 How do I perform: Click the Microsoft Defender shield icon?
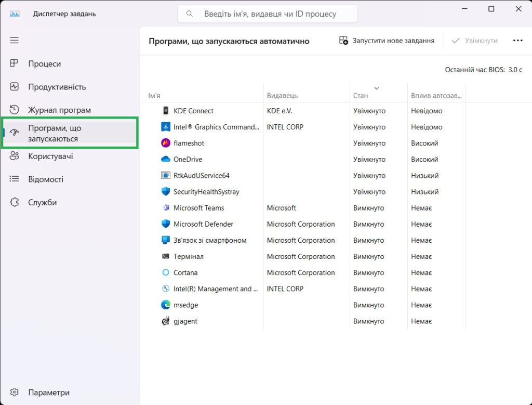pos(166,224)
